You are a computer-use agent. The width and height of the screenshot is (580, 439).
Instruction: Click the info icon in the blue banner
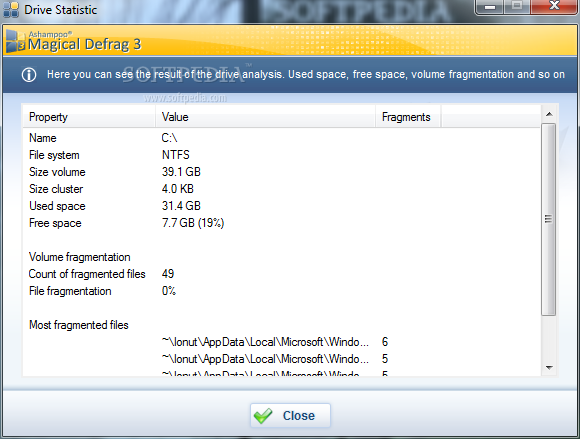tap(29, 75)
